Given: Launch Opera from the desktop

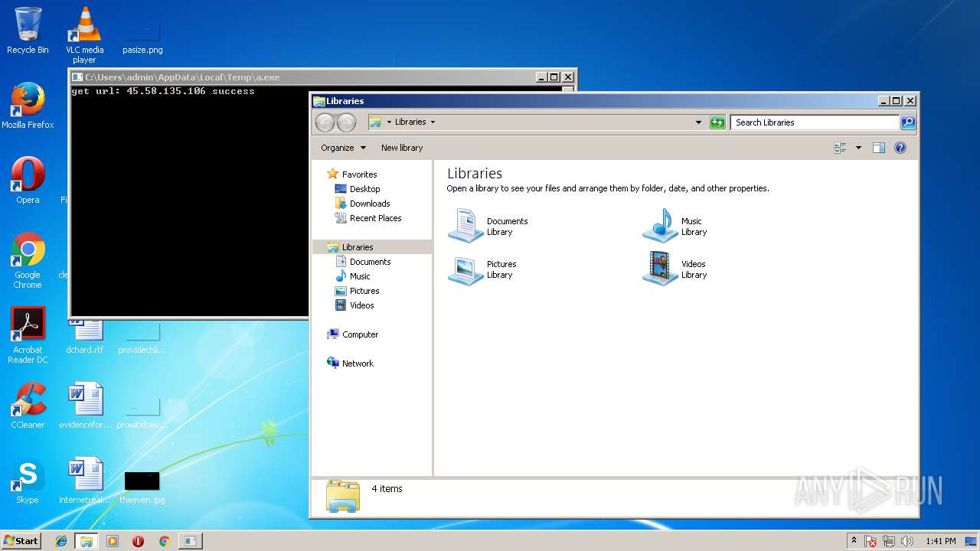Looking at the screenshot, I should click(x=28, y=181).
